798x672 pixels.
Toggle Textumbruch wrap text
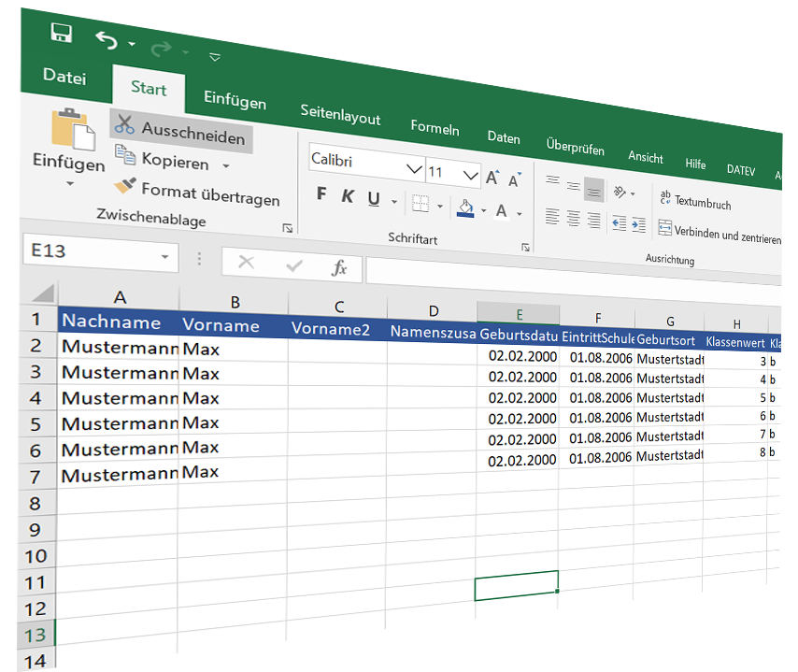(x=695, y=201)
